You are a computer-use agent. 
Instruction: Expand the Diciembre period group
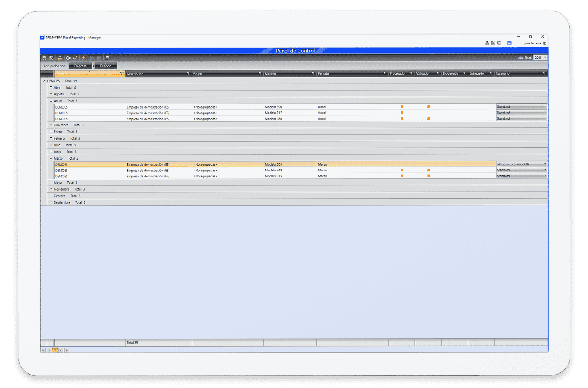click(51, 125)
